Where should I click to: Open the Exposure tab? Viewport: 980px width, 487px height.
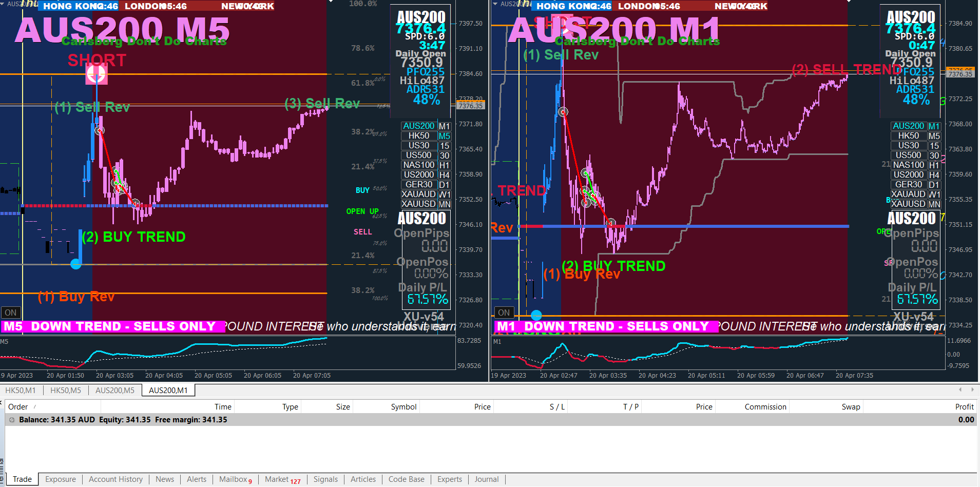pos(61,479)
